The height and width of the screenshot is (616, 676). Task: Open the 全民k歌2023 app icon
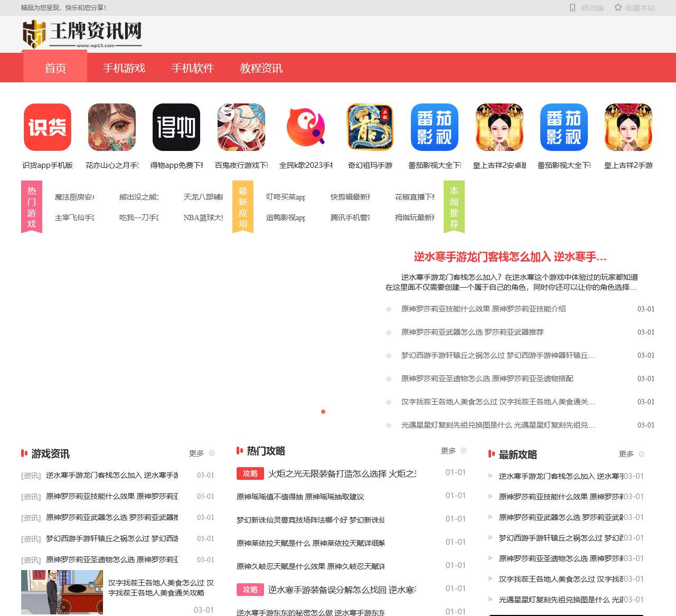click(x=306, y=127)
